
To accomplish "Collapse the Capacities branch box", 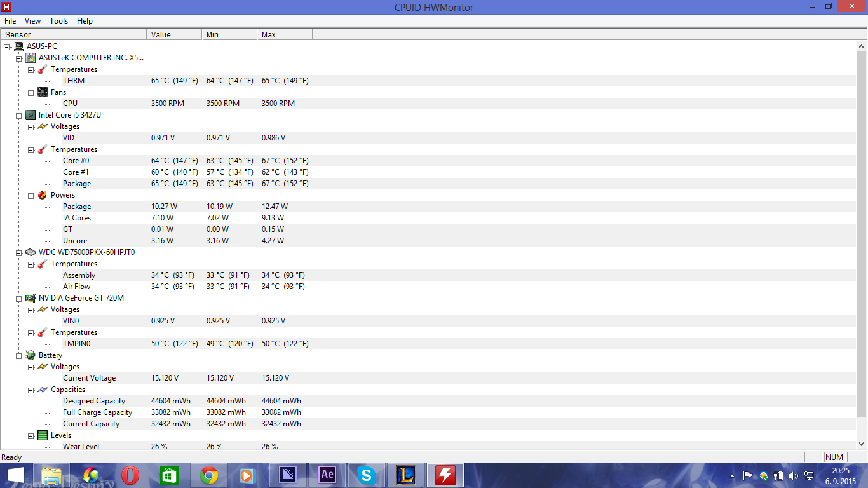I will [31, 390].
